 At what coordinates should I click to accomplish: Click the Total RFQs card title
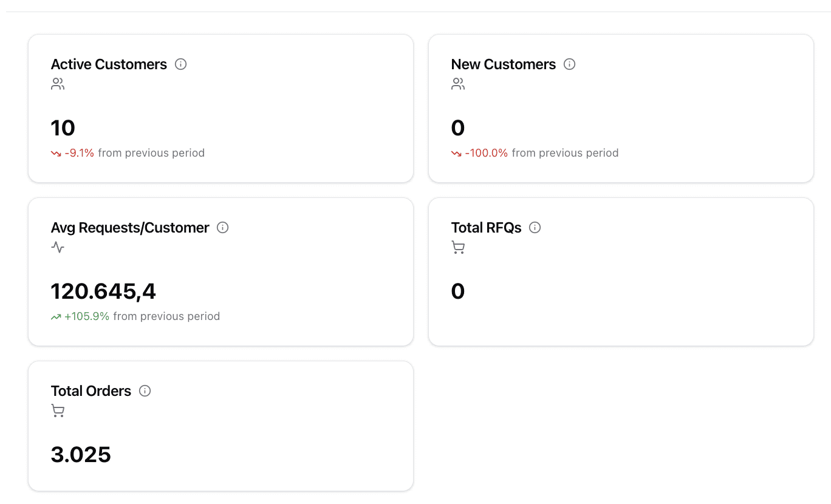pyautogui.click(x=486, y=228)
